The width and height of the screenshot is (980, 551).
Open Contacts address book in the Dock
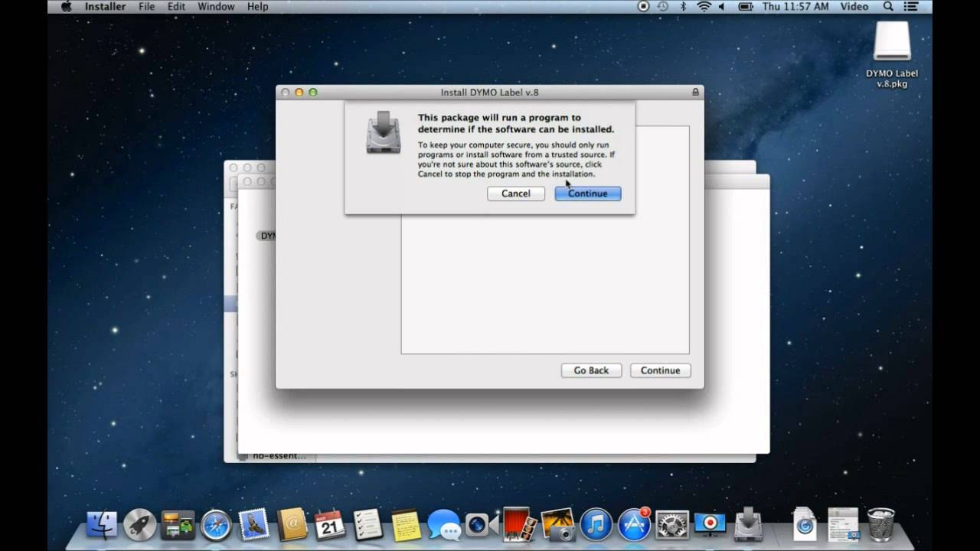[292, 525]
